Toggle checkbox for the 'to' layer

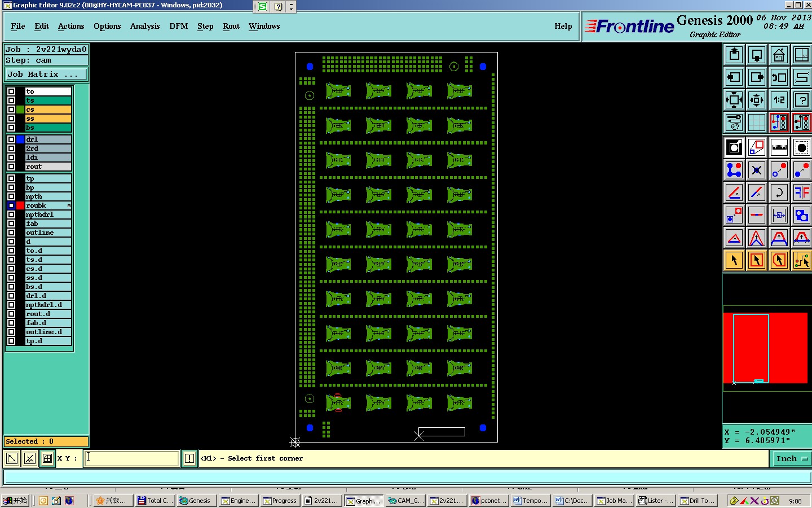pos(11,91)
